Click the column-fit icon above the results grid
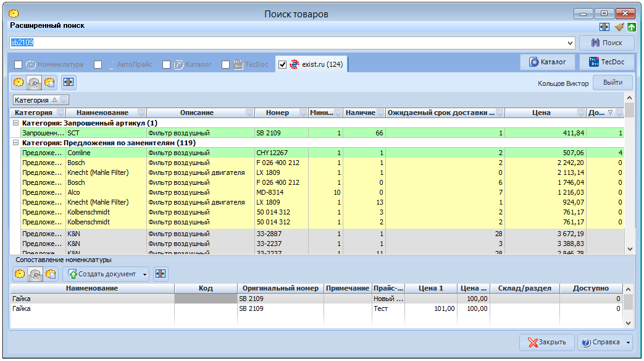Viewport: 644px width, 361px height. tap(69, 82)
